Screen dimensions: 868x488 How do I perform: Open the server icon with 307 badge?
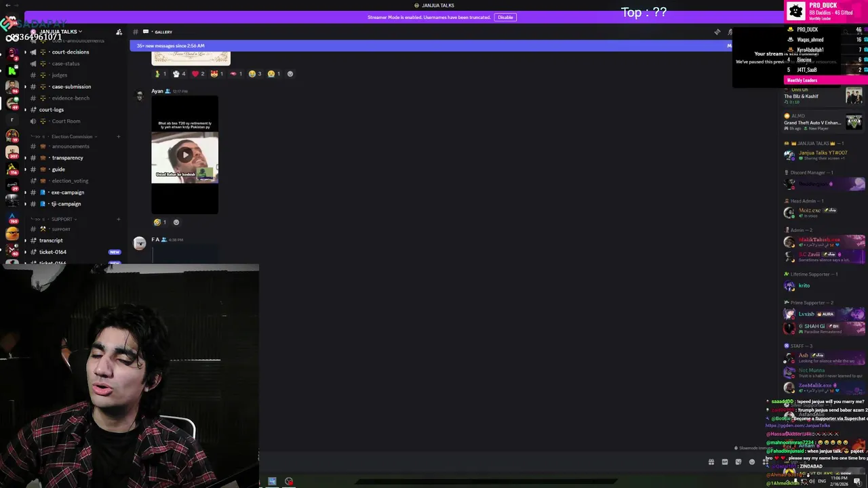coord(12,152)
